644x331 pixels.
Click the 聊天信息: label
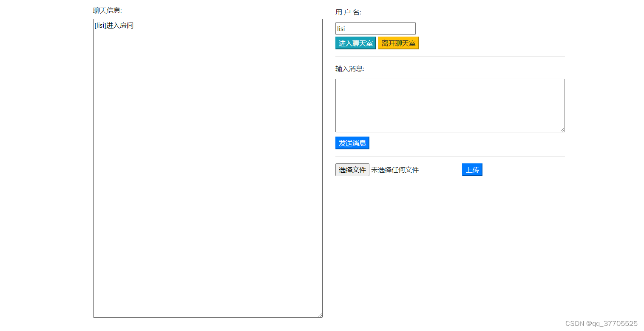108,11
